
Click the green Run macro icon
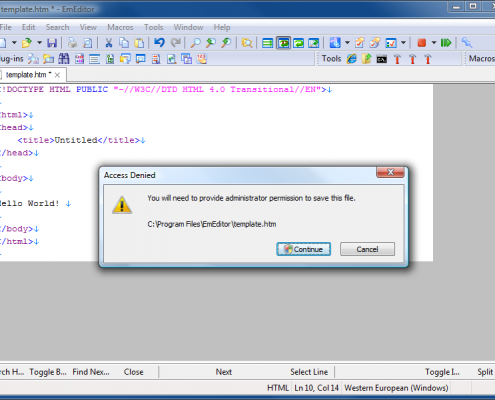446,43
